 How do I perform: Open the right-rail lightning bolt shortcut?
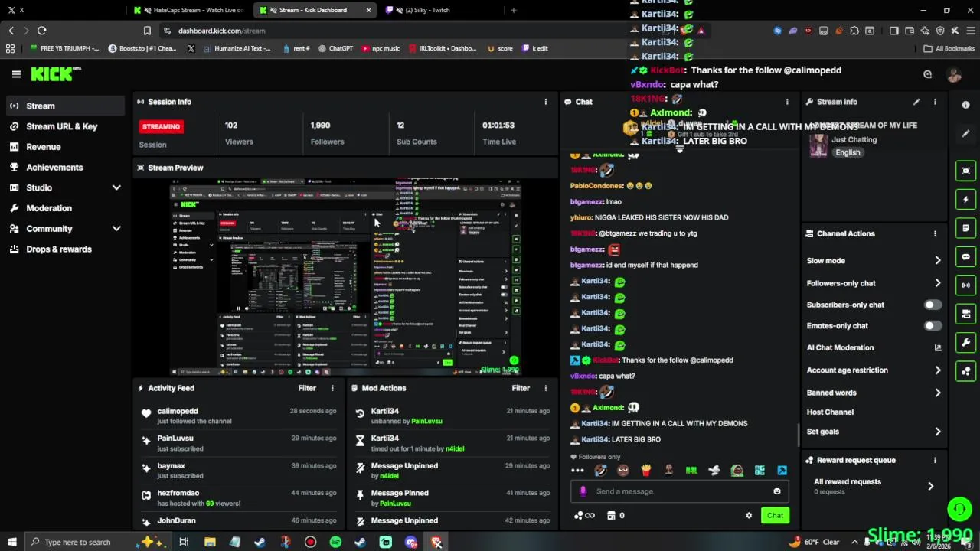(x=966, y=199)
